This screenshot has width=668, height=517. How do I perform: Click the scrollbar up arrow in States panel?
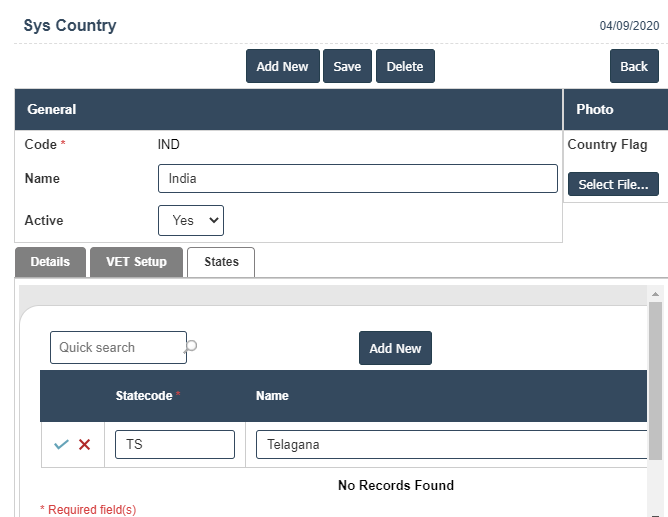[x=656, y=294]
